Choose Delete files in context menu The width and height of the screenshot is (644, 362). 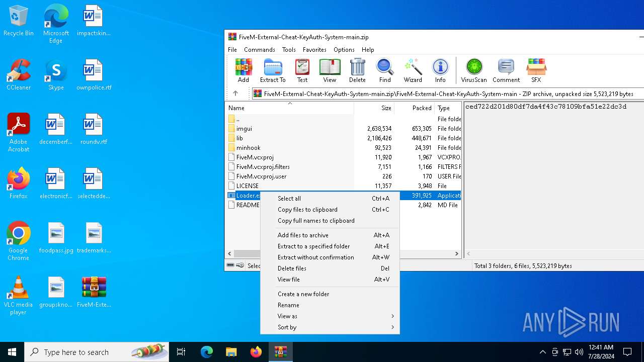coord(330,268)
